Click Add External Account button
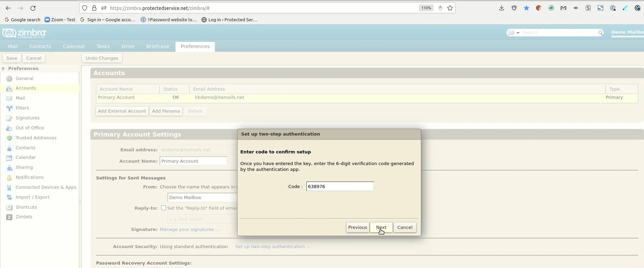Viewport: 644px width, 268px height. (122, 111)
